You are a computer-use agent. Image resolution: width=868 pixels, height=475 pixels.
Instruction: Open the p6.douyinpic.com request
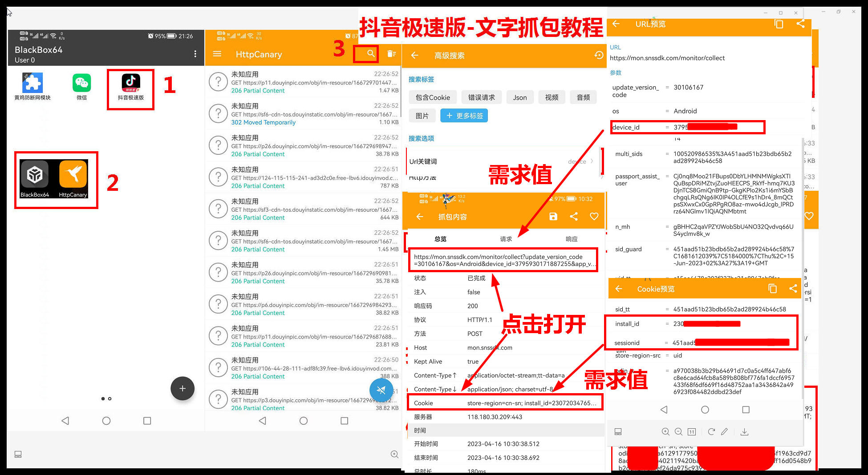pyautogui.click(x=304, y=305)
